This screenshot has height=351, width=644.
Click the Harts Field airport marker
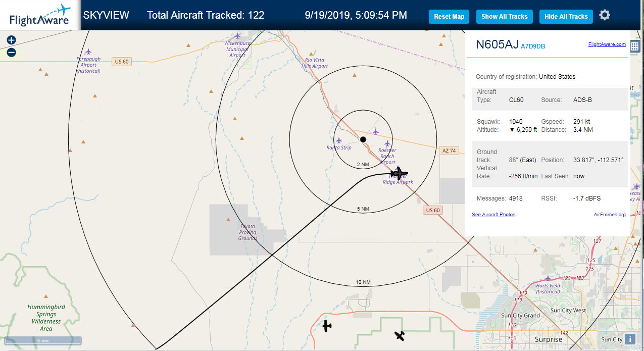[x=548, y=278]
